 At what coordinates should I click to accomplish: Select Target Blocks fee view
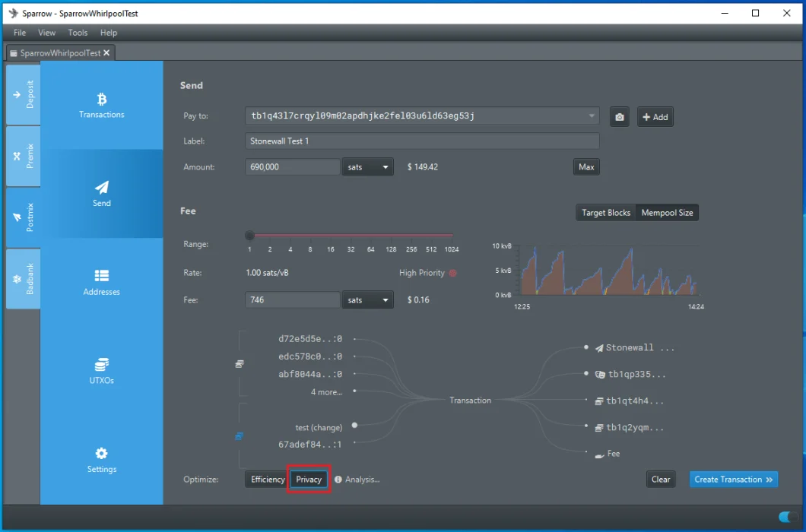(606, 213)
